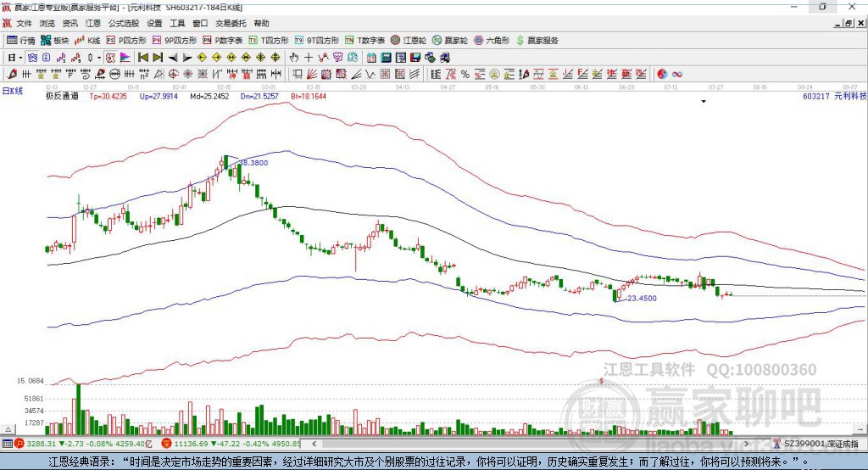Screen dimensions: 868x470
Task: Select the crosshair cursor tool
Action: click(309, 58)
